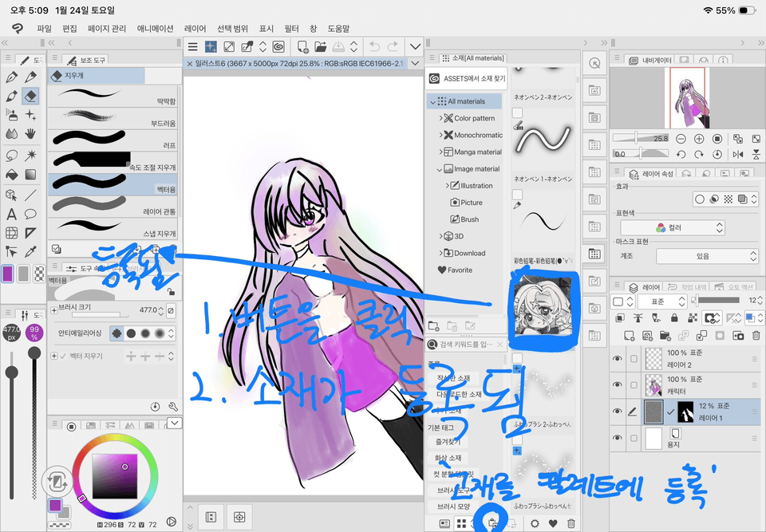
Task: Click the purple main color swatch
Action: coord(8,274)
